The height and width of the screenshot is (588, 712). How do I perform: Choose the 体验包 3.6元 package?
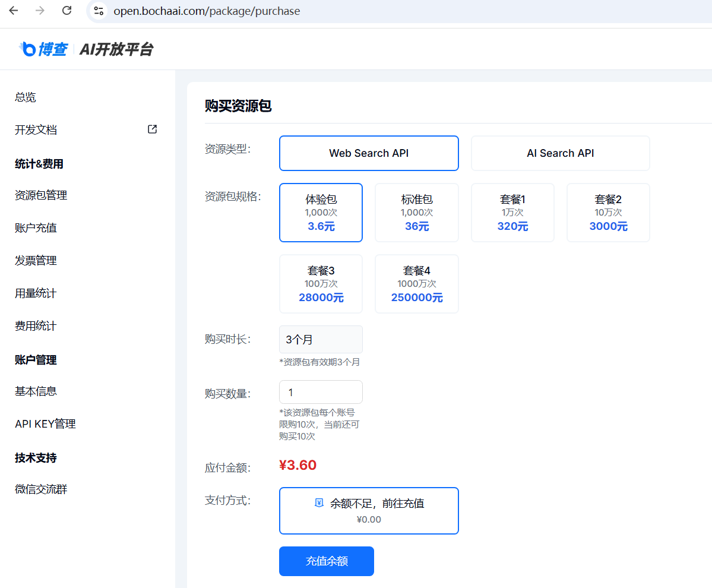coord(321,213)
